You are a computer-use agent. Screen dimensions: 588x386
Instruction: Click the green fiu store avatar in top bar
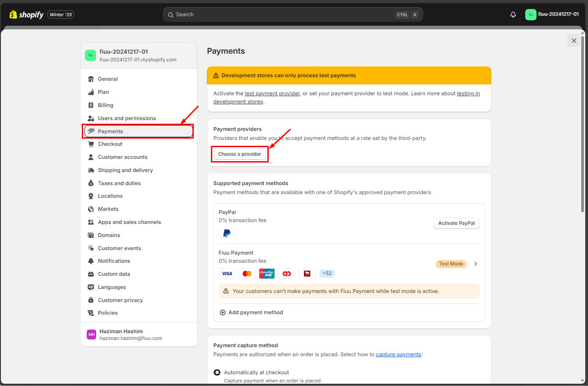531,14
